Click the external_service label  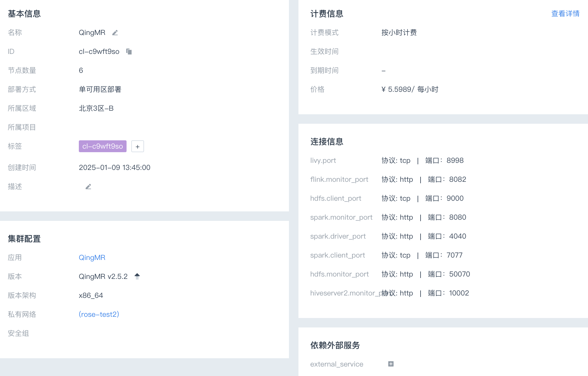tap(337, 364)
